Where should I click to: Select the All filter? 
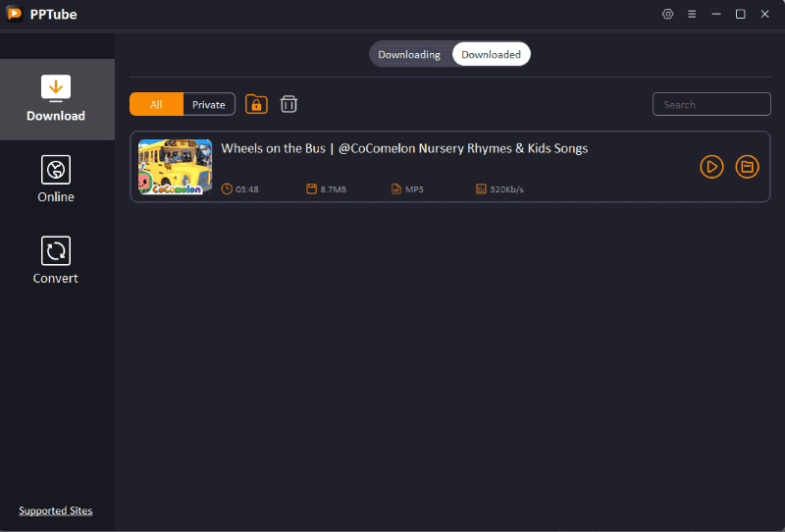pos(156,104)
